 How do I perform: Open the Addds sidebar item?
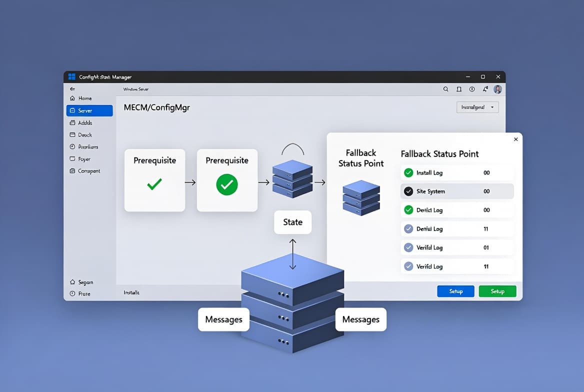(x=89, y=122)
